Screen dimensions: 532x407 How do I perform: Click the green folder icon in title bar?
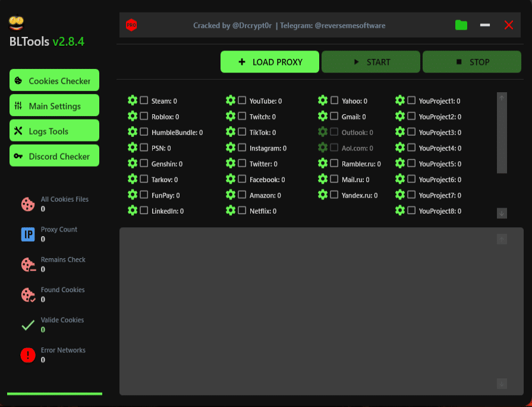pyautogui.click(x=461, y=25)
